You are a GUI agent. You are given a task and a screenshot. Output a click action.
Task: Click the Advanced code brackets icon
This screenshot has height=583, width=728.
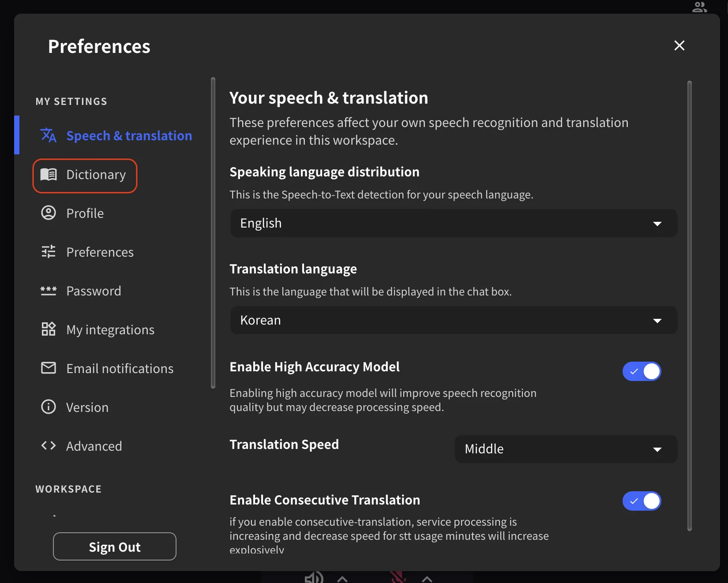tap(49, 445)
